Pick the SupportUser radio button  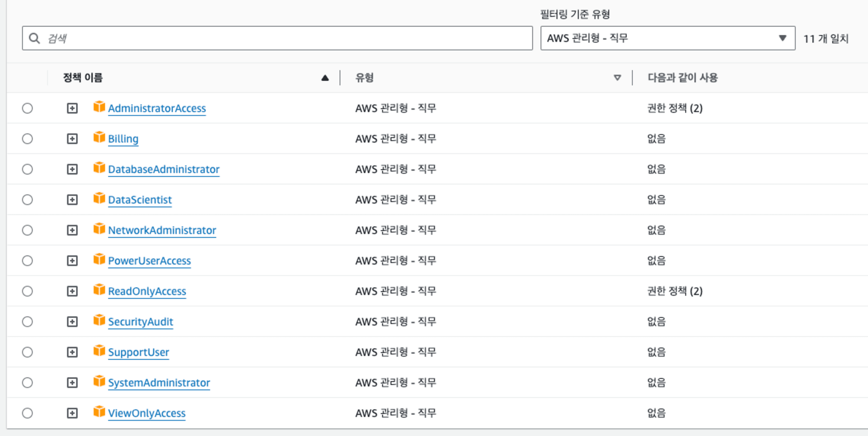tap(27, 352)
